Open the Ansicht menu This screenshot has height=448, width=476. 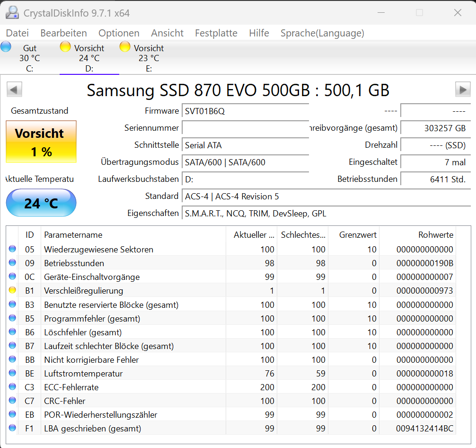point(167,33)
